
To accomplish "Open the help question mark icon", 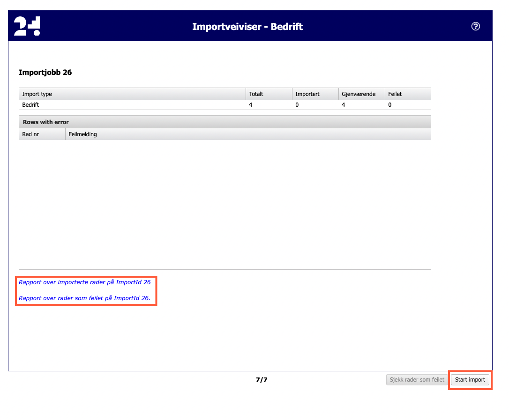I will (x=475, y=26).
